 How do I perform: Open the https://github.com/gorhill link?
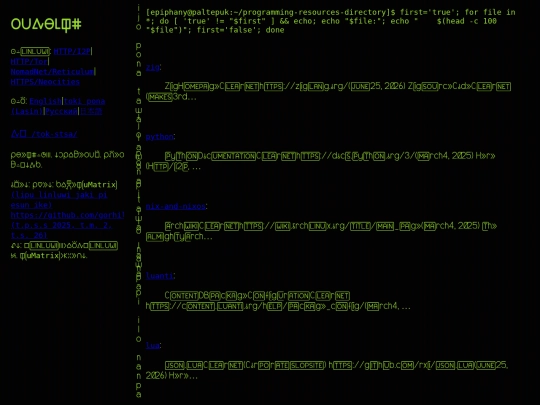pos(68,215)
